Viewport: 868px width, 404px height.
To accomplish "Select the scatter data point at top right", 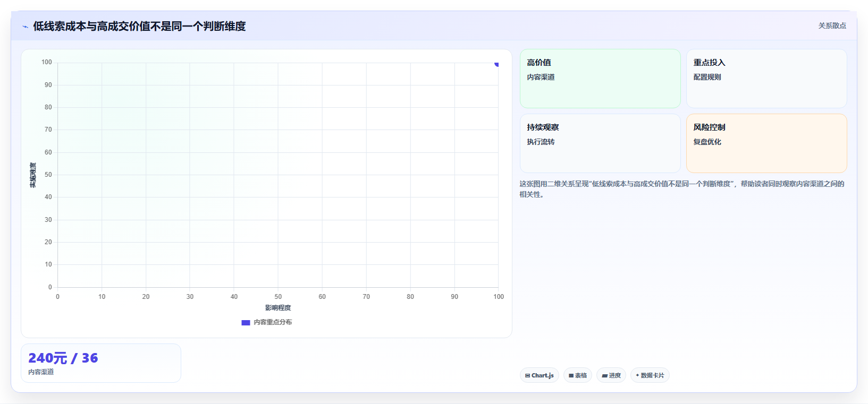I will (497, 64).
